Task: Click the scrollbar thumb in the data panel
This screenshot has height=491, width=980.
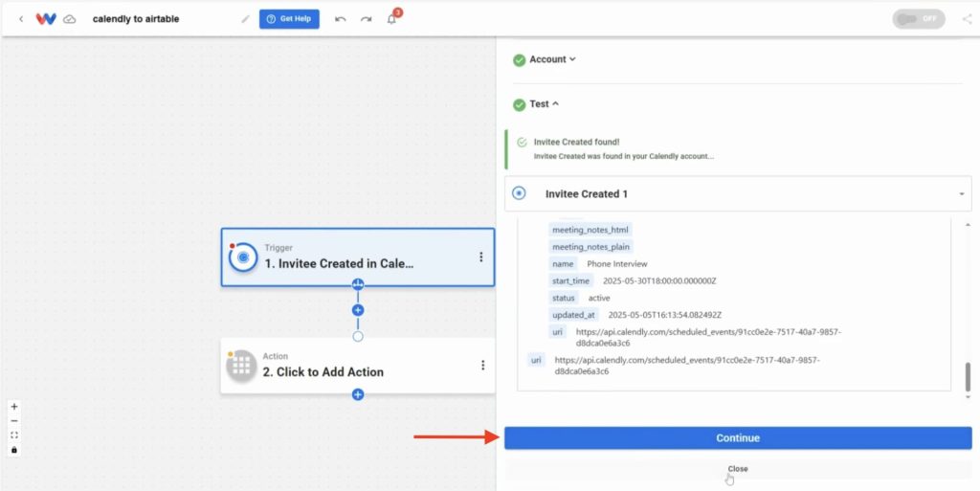Action: pyautogui.click(x=969, y=377)
